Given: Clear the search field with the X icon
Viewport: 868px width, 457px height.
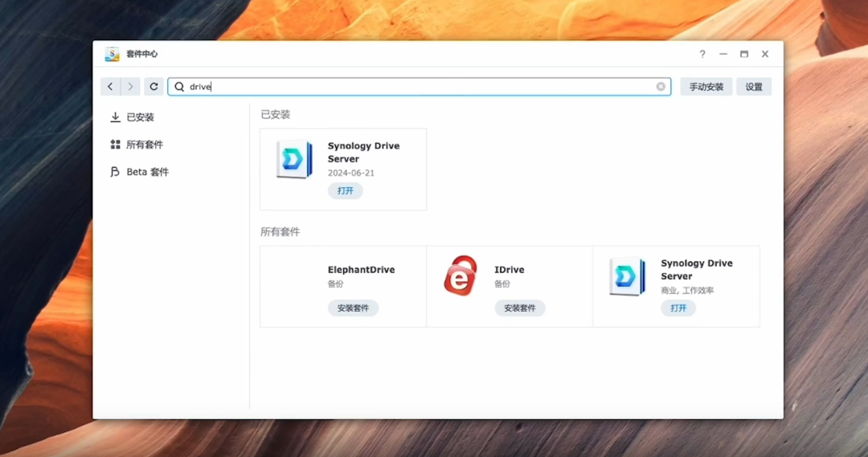Looking at the screenshot, I should coord(661,86).
